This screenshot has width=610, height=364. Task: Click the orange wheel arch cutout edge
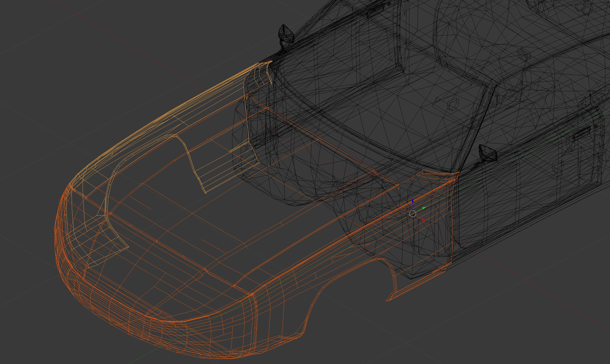(315, 299)
